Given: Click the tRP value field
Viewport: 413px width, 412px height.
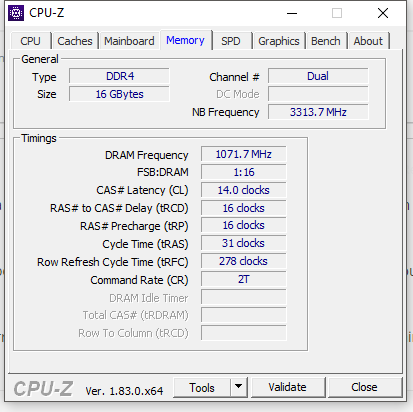Looking at the screenshot, I should [244, 225].
